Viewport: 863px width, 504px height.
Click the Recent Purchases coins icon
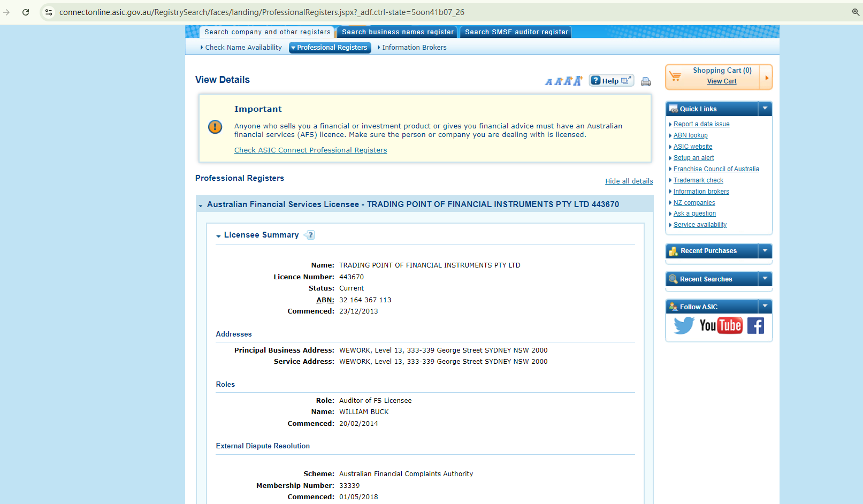pyautogui.click(x=673, y=251)
